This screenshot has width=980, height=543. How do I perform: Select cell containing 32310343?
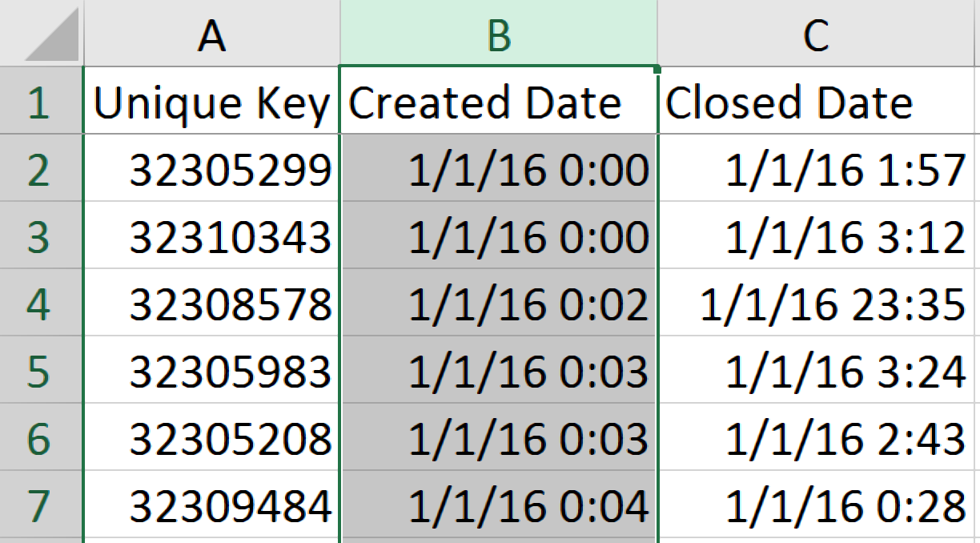click(211, 235)
